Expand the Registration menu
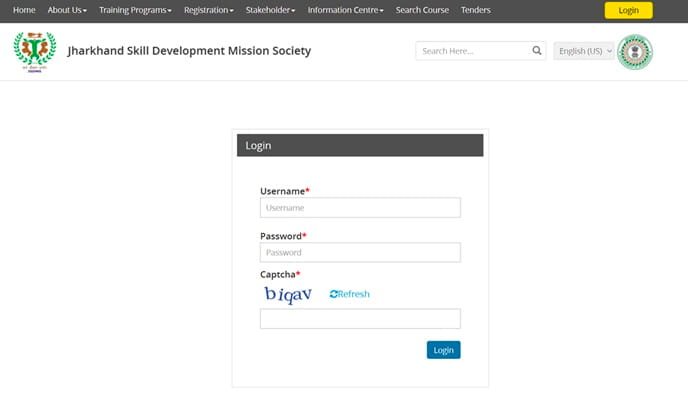The height and width of the screenshot is (400, 688). tap(209, 10)
